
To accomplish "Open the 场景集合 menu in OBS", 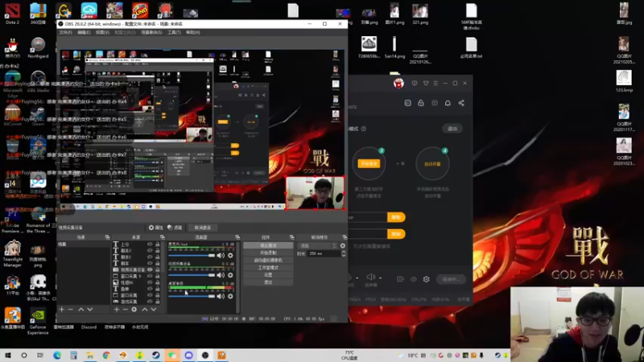I will (x=151, y=32).
